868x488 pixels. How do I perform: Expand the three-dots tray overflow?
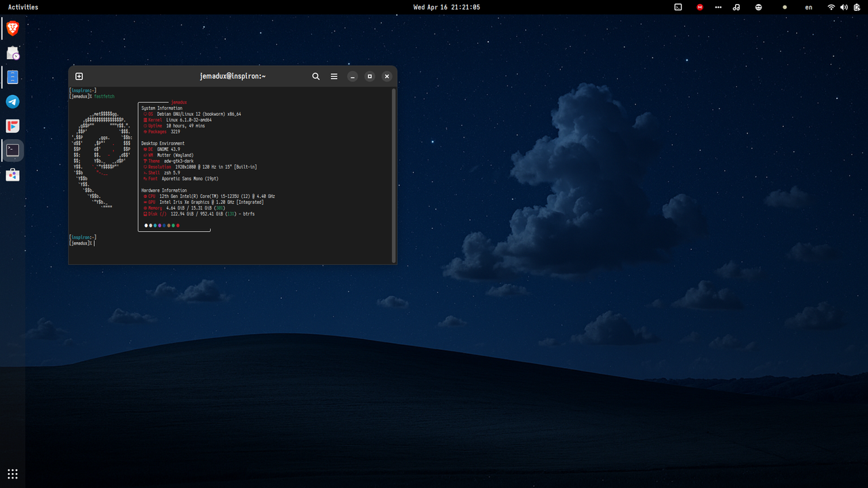pyautogui.click(x=718, y=7)
